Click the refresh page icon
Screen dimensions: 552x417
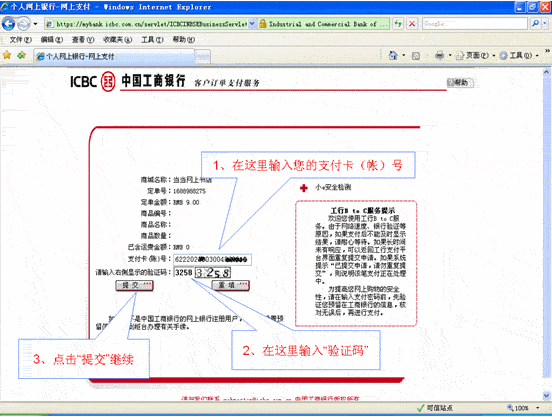(398, 24)
